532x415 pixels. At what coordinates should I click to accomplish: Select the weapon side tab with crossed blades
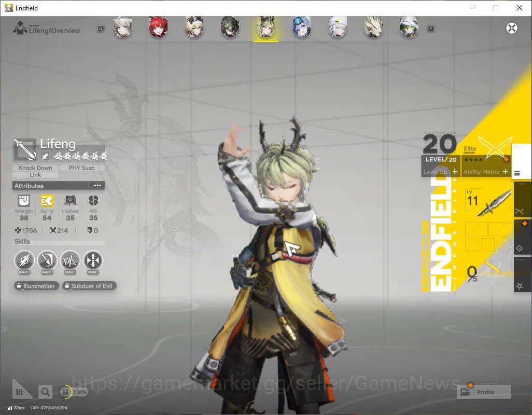point(523,200)
